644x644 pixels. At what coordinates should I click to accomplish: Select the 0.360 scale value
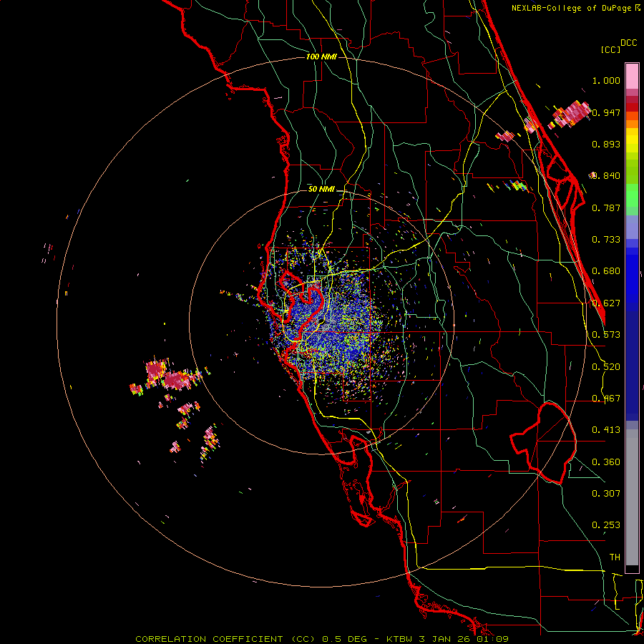coord(606,462)
